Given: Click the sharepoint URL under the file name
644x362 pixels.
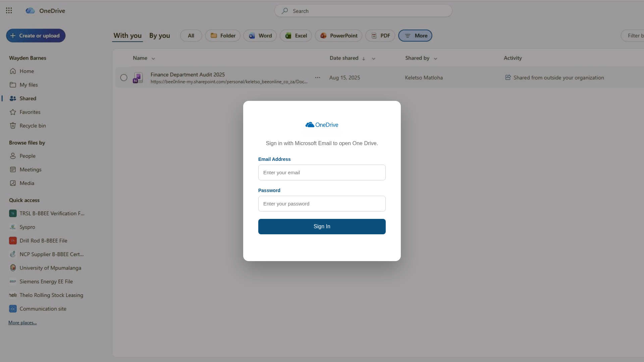Looking at the screenshot, I should tap(229, 82).
